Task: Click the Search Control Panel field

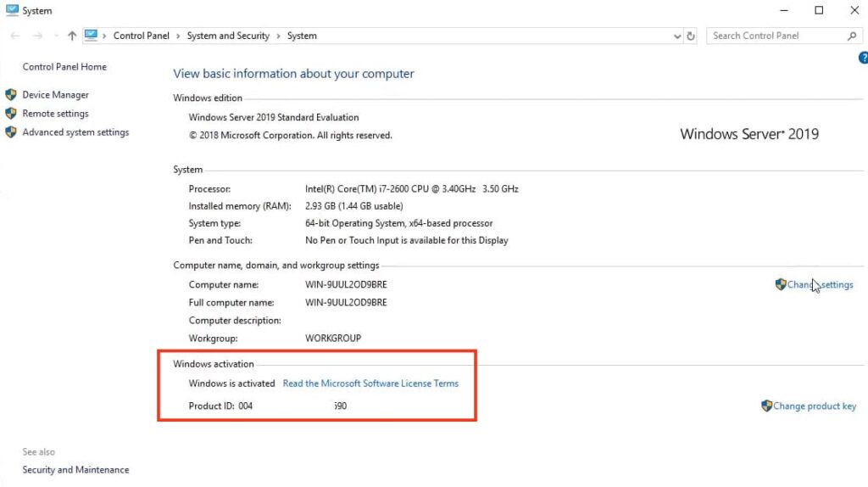Action: (x=776, y=36)
